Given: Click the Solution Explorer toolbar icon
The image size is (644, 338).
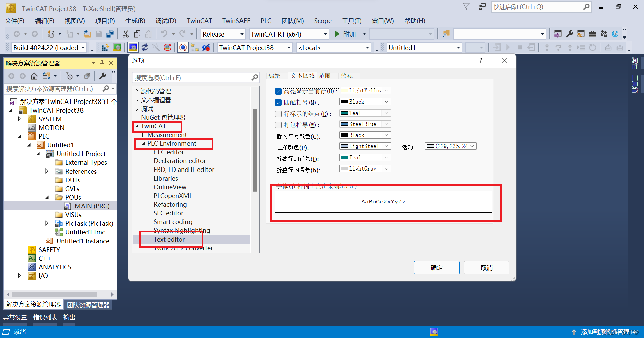Looking at the screenshot, I should [558, 34].
